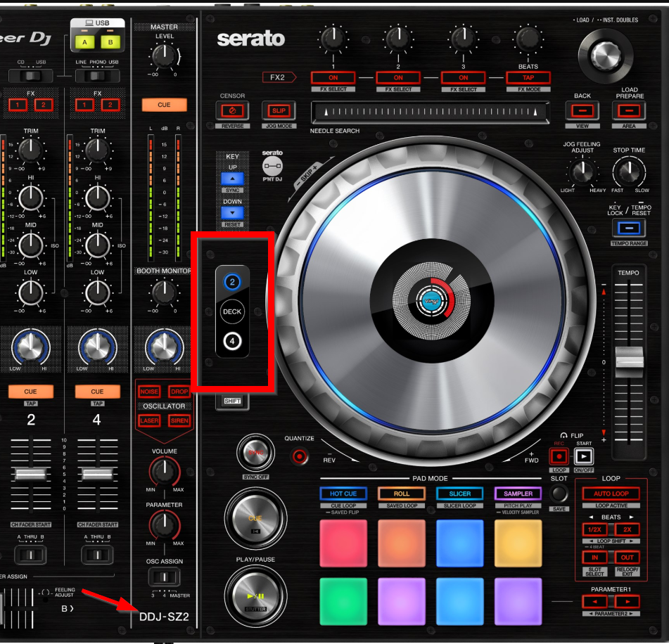The width and height of the screenshot is (669, 644).
Task: Hit the orange performance pad
Action: click(x=402, y=543)
